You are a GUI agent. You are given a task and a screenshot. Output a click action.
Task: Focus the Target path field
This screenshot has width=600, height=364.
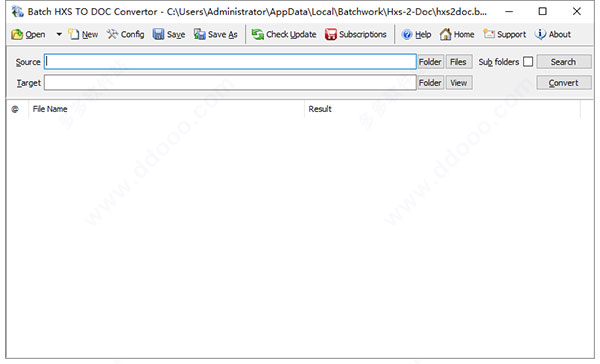coord(230,83)
